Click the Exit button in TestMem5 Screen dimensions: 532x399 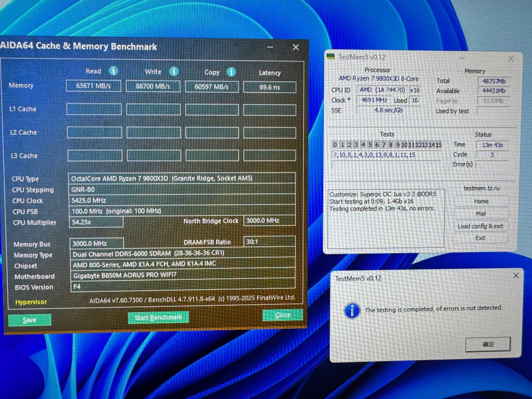pyautogui.click(x=480, y=238)
